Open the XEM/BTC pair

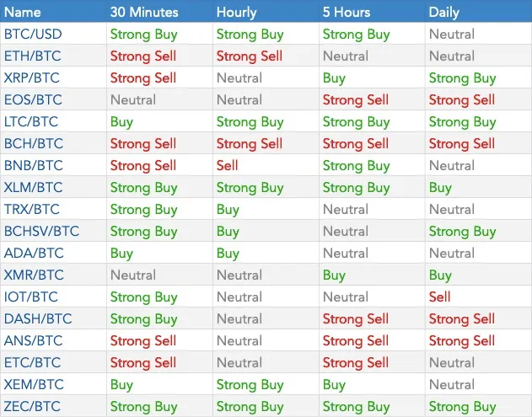[x=34, y=384]
